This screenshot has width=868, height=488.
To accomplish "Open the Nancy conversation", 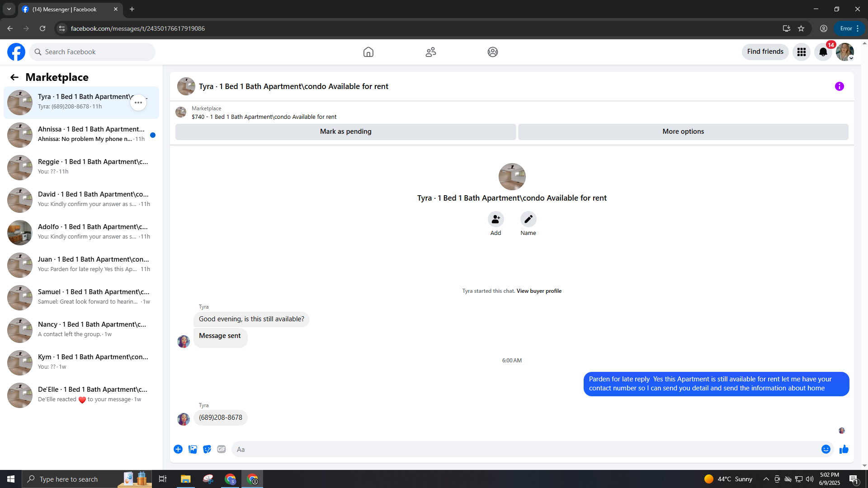I will (81, 330).
